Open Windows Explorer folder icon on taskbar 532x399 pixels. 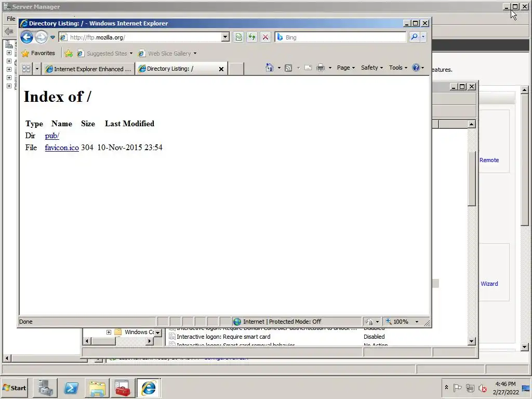tap(97, 388)
